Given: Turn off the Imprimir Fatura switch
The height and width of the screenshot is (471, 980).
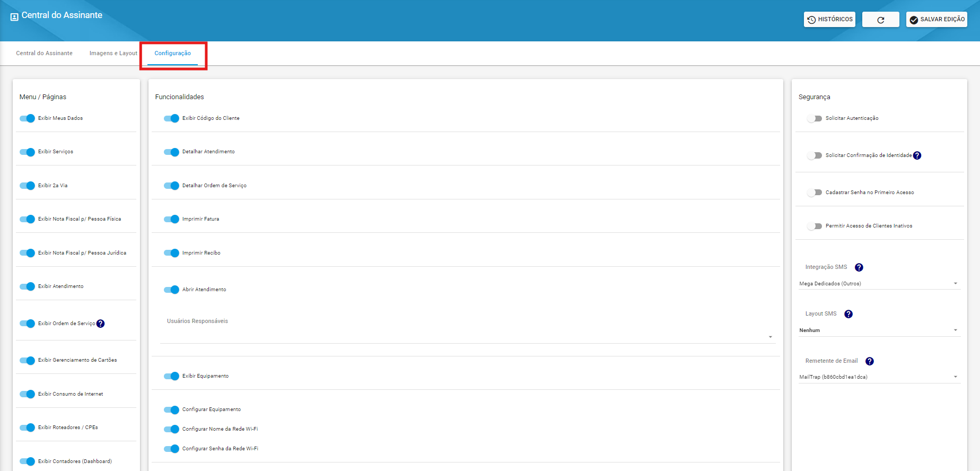Looking at the screenshot, I should 171,219.
